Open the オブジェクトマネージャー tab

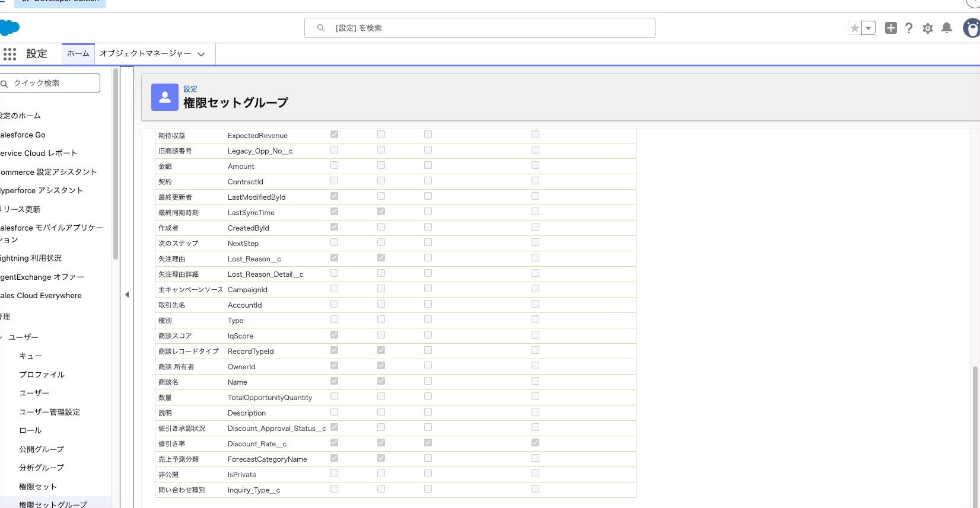pyautogui.click(x=145, y=53)
